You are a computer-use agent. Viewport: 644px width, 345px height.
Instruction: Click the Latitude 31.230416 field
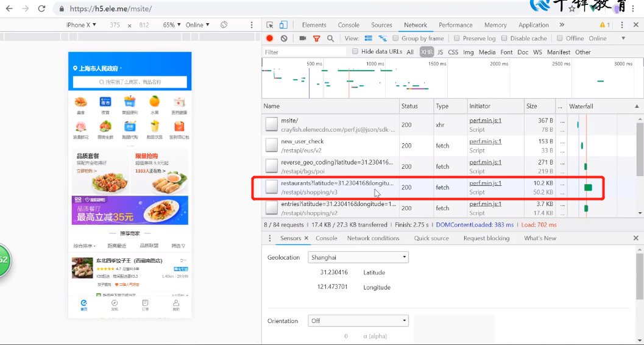point(334,272)
